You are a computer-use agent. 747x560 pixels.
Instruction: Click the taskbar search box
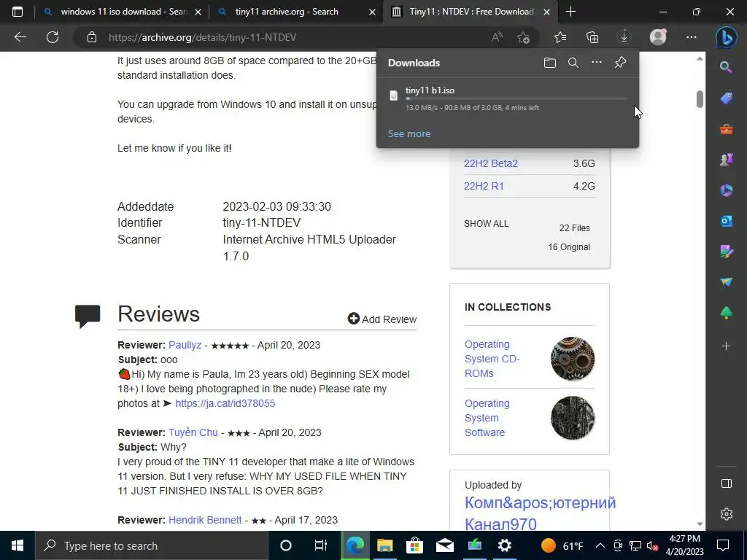152,545
